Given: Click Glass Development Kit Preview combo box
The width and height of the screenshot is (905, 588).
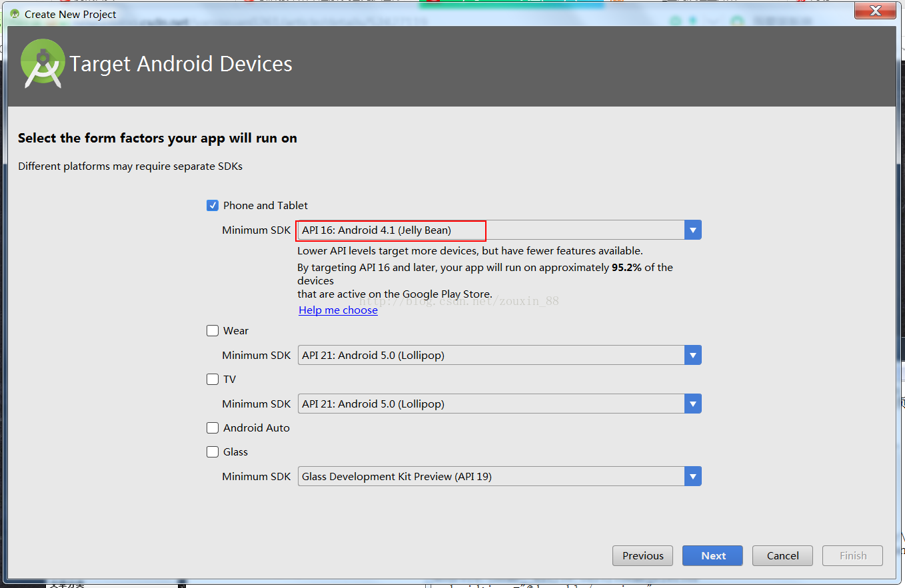Looking at the screenshot, I should point(499,476).
